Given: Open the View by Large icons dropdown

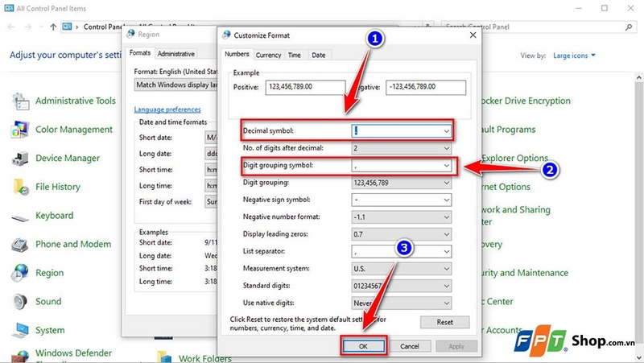Looking at the screenshot, I should point(574,56).
